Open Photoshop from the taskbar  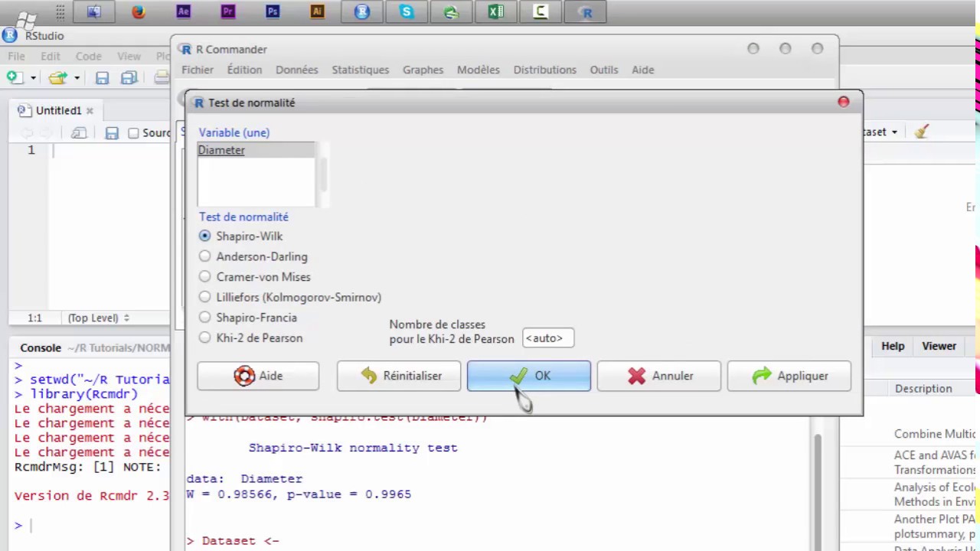[273, 11]
